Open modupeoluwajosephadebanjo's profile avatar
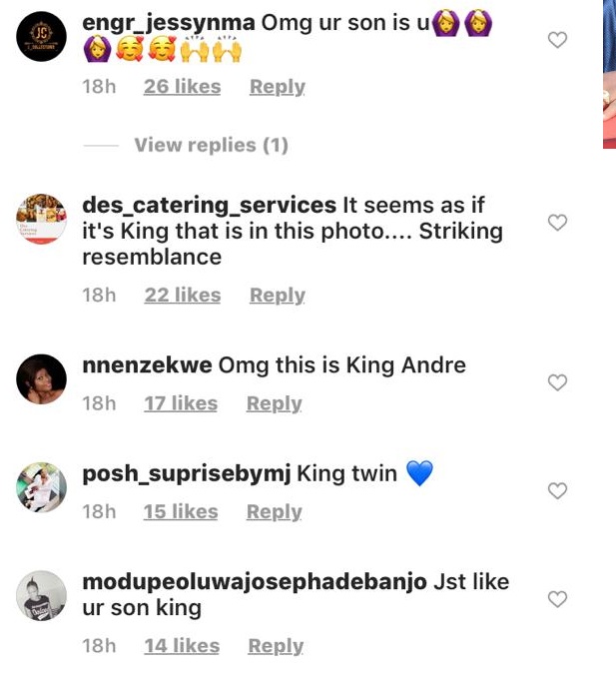 42,596
